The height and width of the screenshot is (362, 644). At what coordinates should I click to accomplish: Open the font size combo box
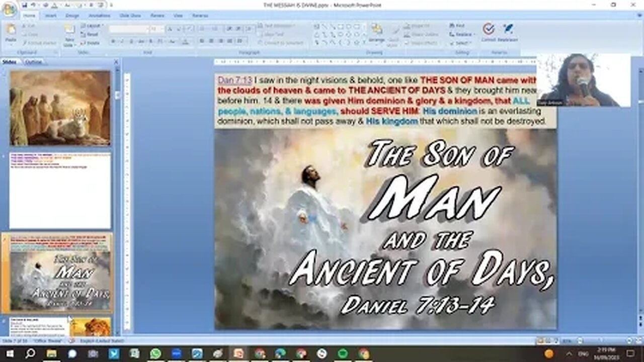pos(156,29)
